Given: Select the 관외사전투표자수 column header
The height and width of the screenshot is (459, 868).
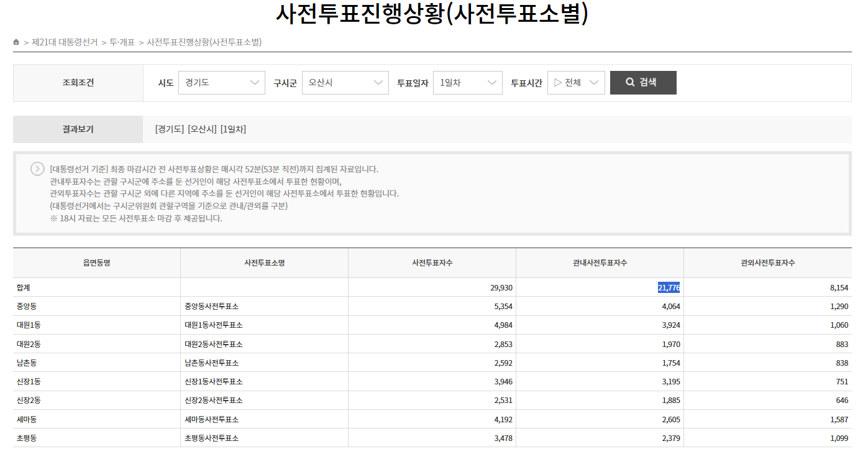Looking at the screenshot, I should [767, 263].
